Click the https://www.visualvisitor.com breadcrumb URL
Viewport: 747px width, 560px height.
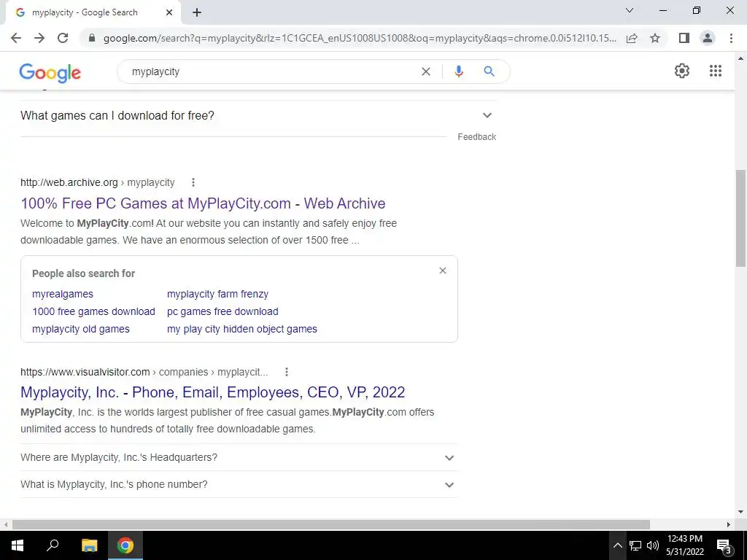[85, 372]
